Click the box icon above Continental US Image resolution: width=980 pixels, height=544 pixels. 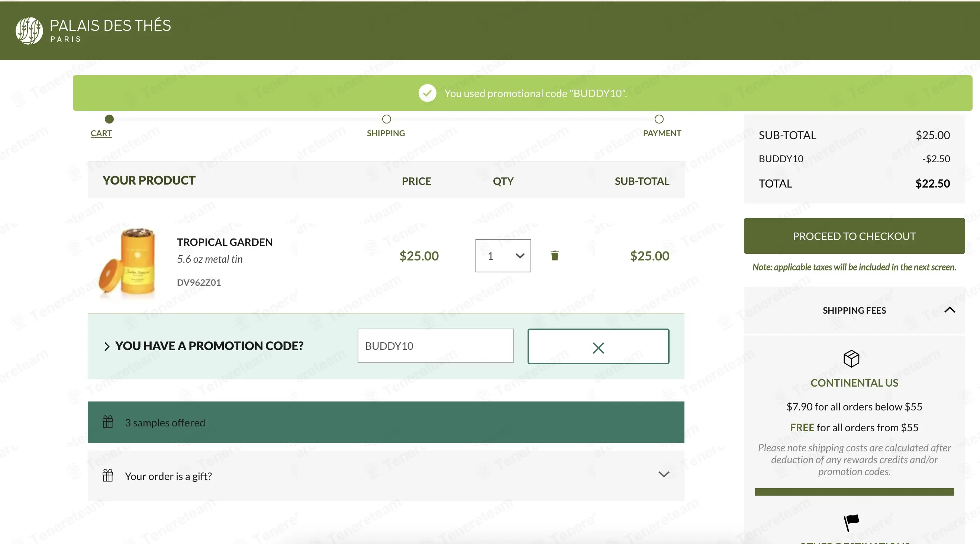[x=851, y=359]
